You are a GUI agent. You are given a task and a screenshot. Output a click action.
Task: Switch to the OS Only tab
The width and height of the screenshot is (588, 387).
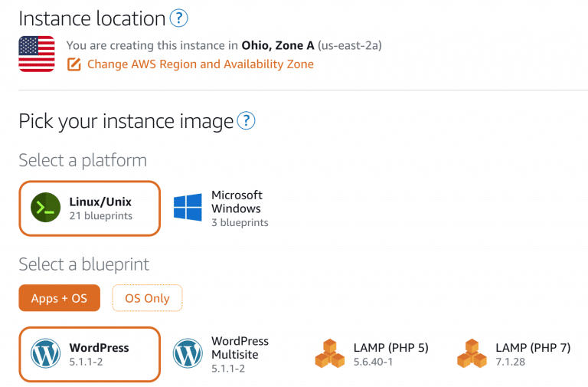point(147,298)
